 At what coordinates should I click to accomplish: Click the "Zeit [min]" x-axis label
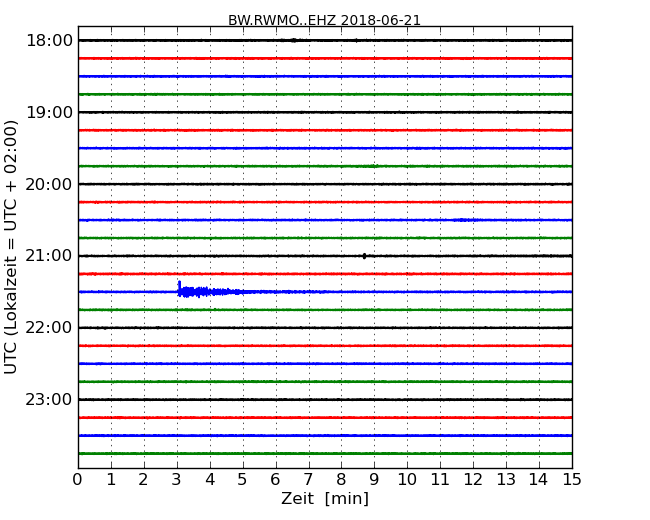325,498
